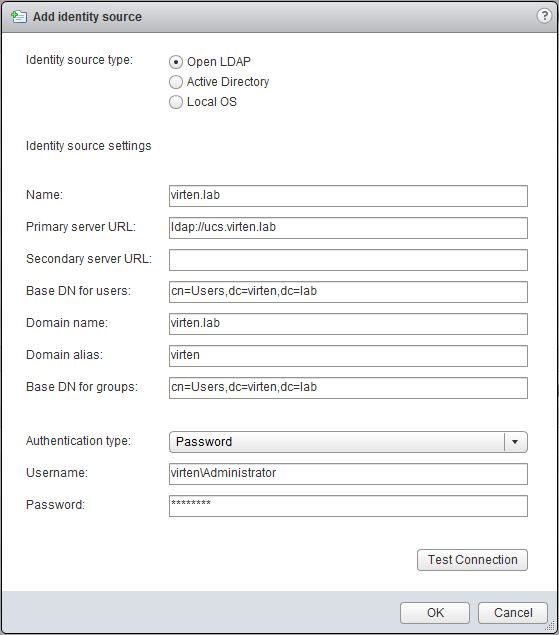Grab the dialog resize grip corner
The height and width of the screenshot is (635, 559).
(550, 626)
